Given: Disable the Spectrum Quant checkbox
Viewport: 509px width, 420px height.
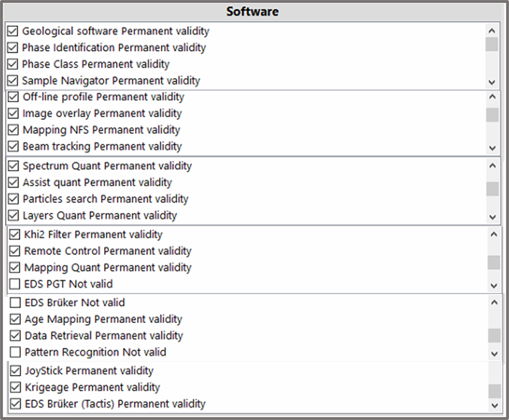Looking at the screenshot, I should point(14,166).
